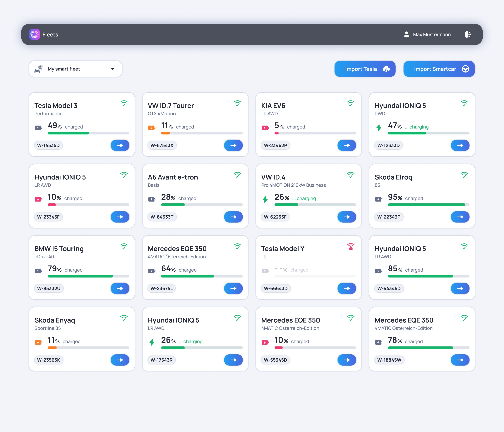
Task: Open details arrow for A6 Avant e-tron
Action: pos(233,217)
